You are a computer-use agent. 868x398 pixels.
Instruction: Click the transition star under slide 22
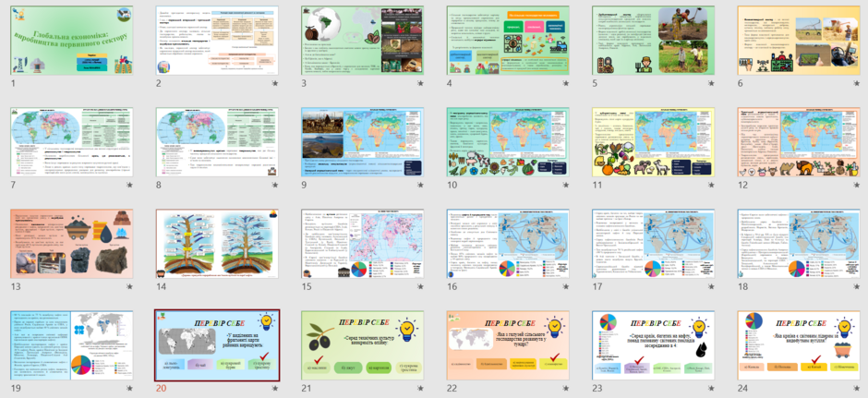coord(566,389)
